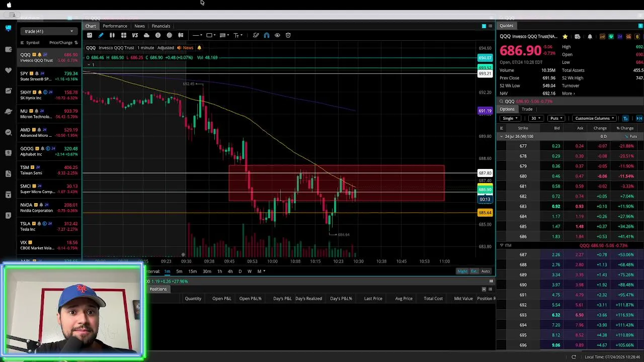Viewport: 644px width, 362px height.
Task: Select the 15m interval
Action: tap(192, 271)
